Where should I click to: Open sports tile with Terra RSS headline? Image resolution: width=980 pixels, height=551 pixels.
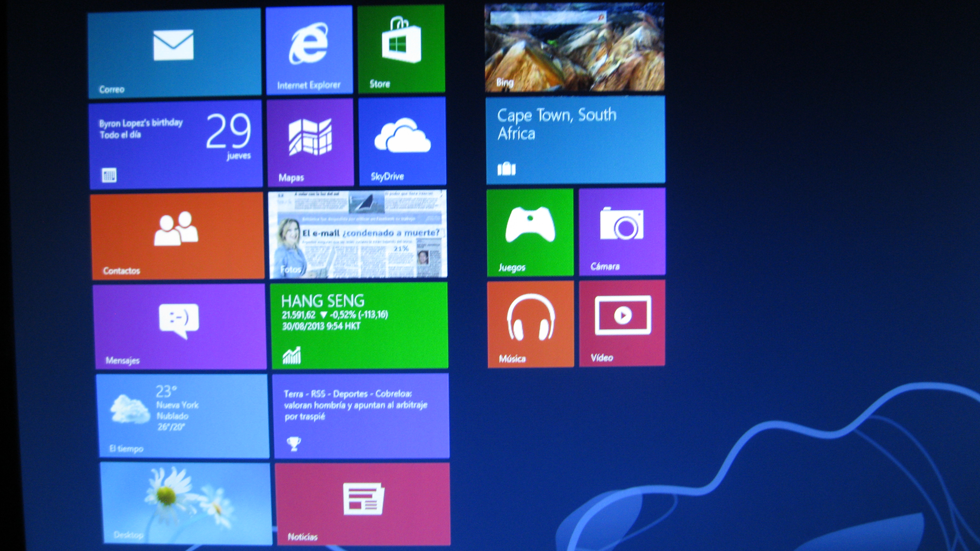click(361, 415)
